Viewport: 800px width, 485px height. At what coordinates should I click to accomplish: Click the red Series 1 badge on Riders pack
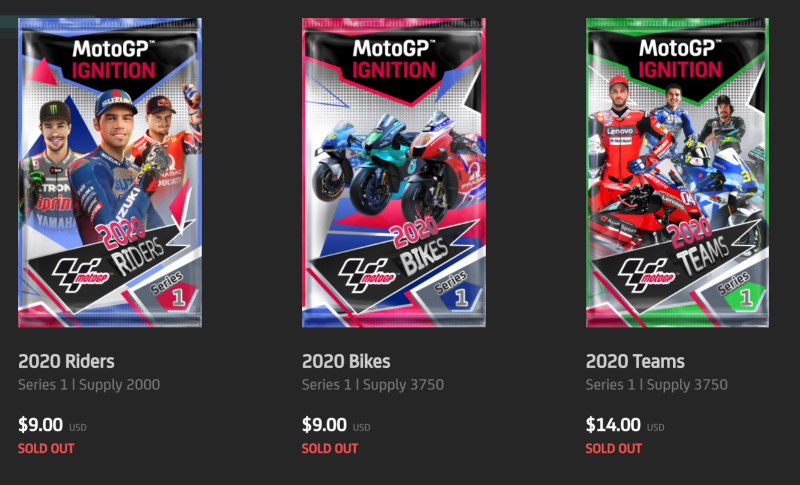(x=176, y=297)
